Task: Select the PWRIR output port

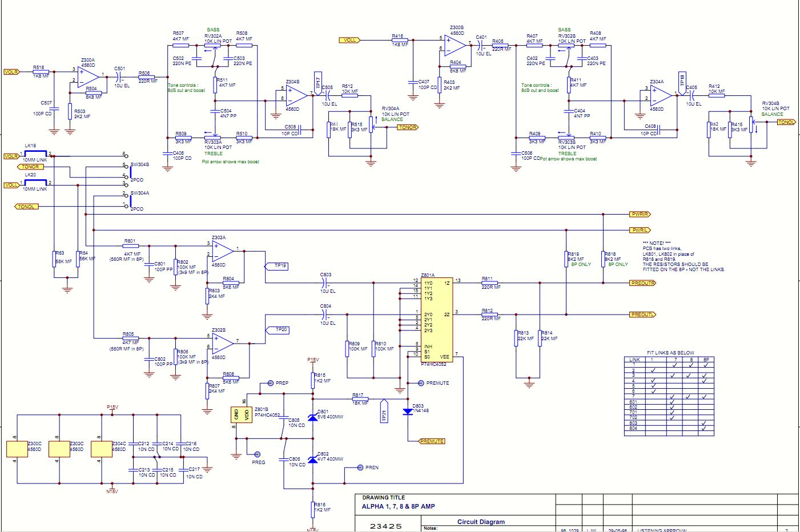Action: [x=640, y=214]
